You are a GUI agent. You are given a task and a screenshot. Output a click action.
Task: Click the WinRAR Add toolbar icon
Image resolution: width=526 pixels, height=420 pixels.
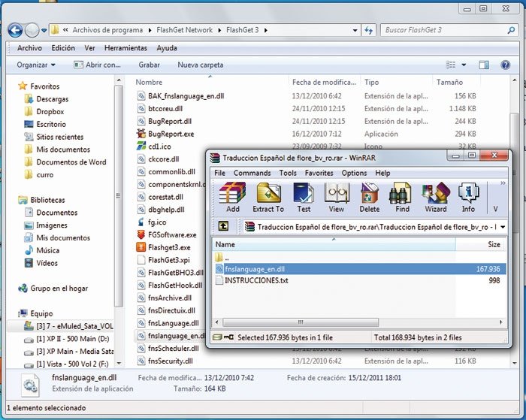[232, 197]
